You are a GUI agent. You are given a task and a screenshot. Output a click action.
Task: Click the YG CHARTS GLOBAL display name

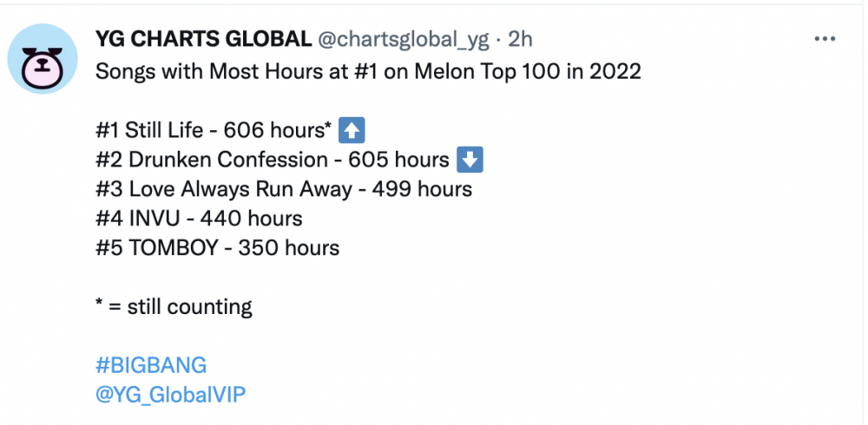(x=204, y=39)
